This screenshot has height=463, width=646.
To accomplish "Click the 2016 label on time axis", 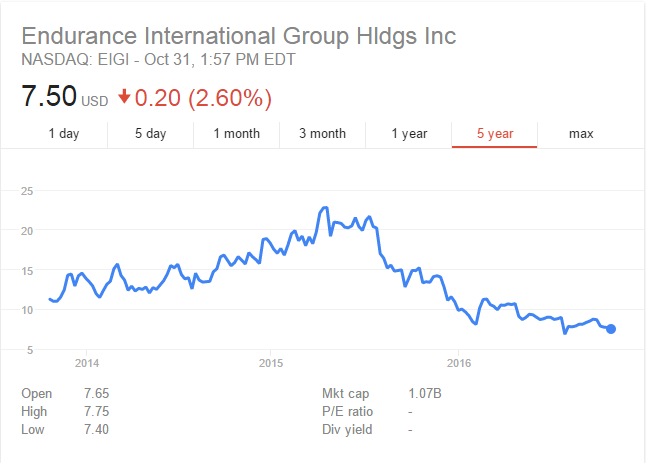I will tap(458, 361).
